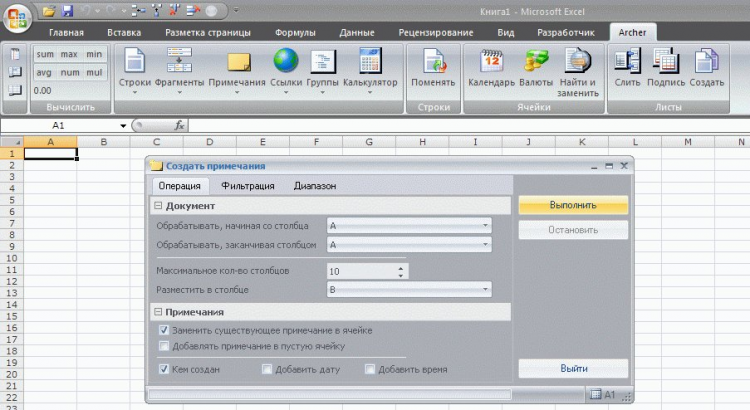Enable the Добавить время checkbox
Image resolution: width=750 pixels, height=410 pixels.
pyautogui.click(x=370, y=369)
